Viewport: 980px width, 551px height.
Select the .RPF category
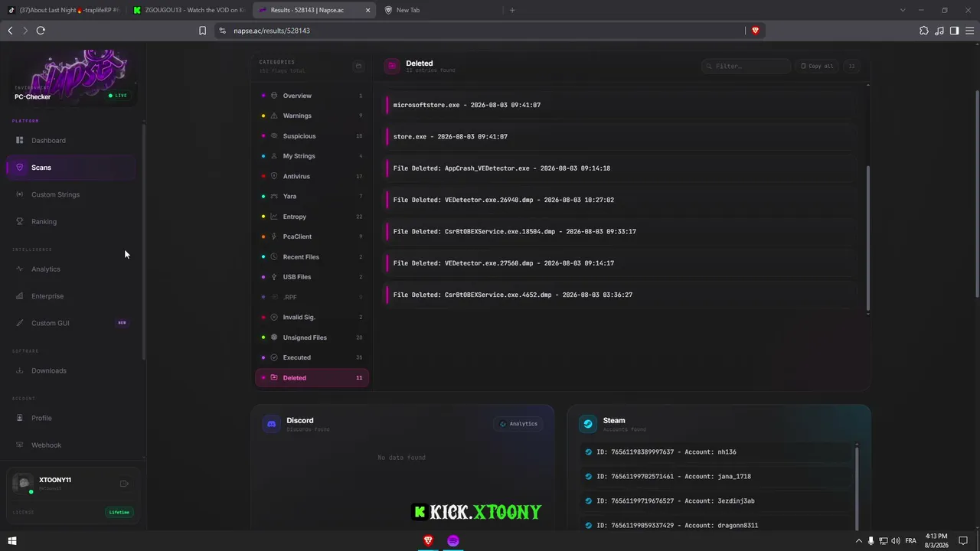point(312,297)
